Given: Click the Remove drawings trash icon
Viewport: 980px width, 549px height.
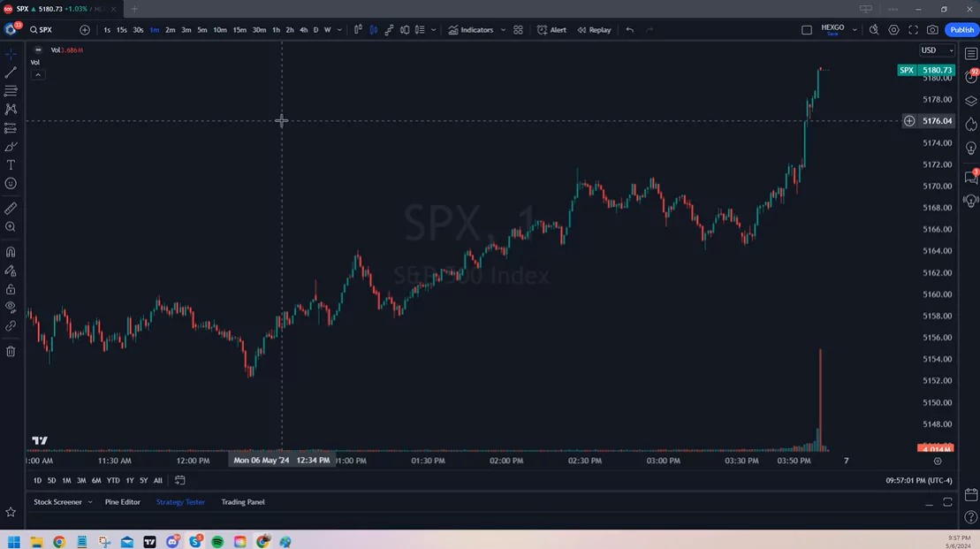Looking at the screenshot, I should point(11,352).
